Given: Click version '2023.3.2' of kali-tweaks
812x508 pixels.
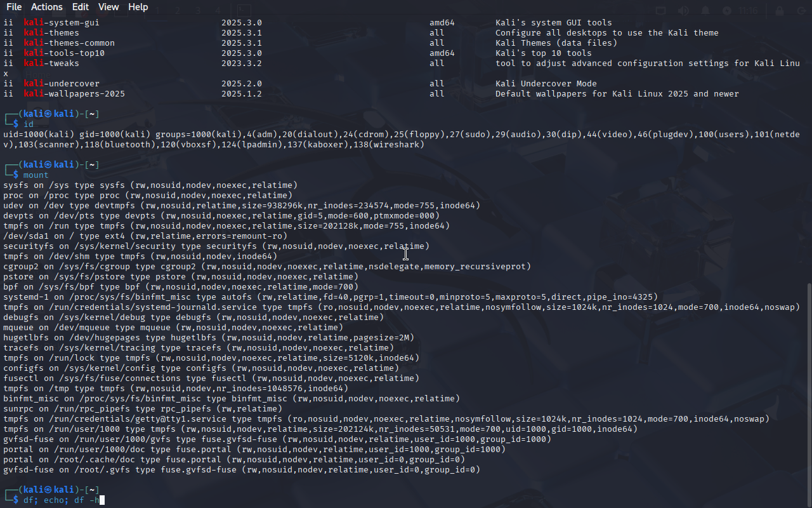Looking at the screenshot, I should (x=242, y=63).
